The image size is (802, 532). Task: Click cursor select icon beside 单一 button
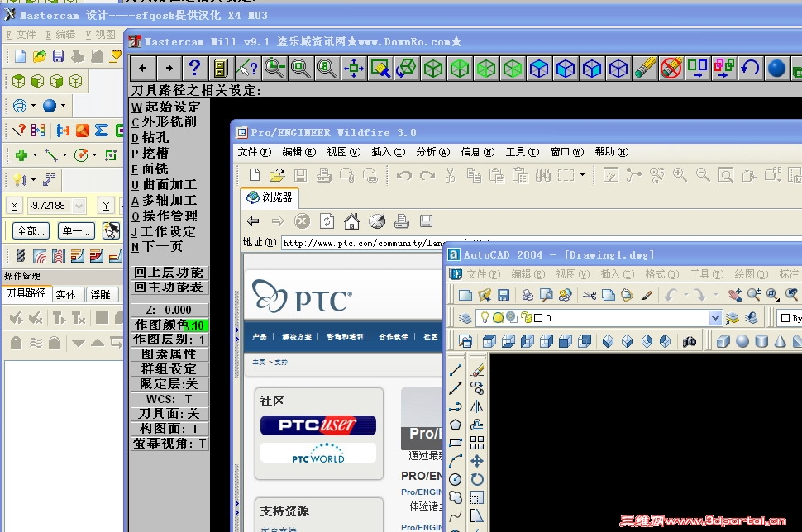click(111, 231)
